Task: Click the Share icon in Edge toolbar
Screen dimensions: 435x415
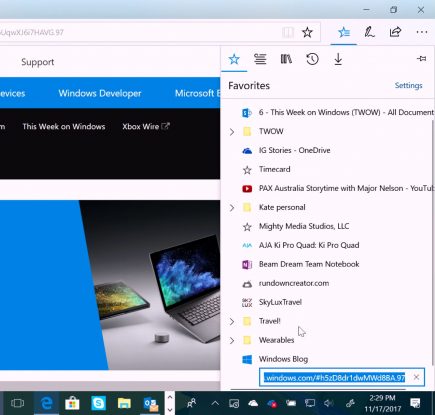Action: pos(395,32)
